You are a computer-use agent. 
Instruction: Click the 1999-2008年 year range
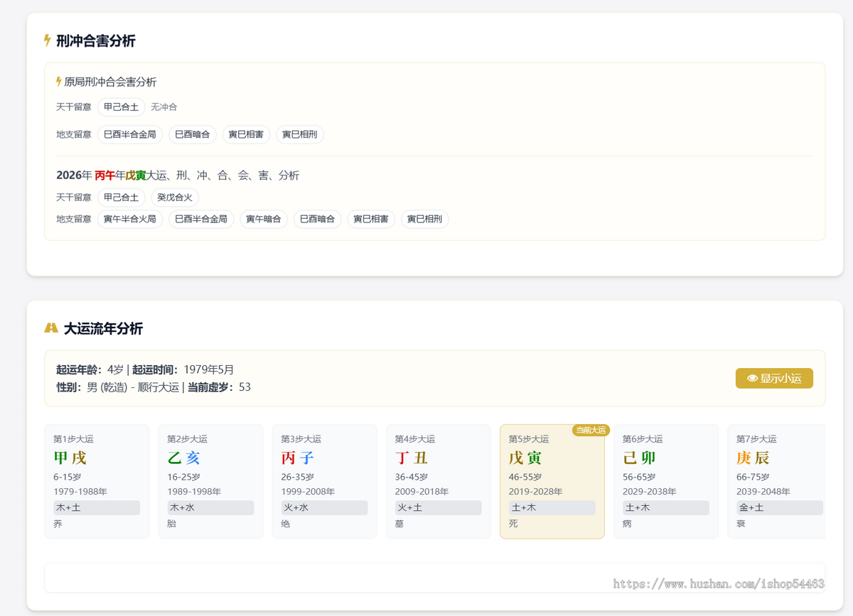coord(308,492)
